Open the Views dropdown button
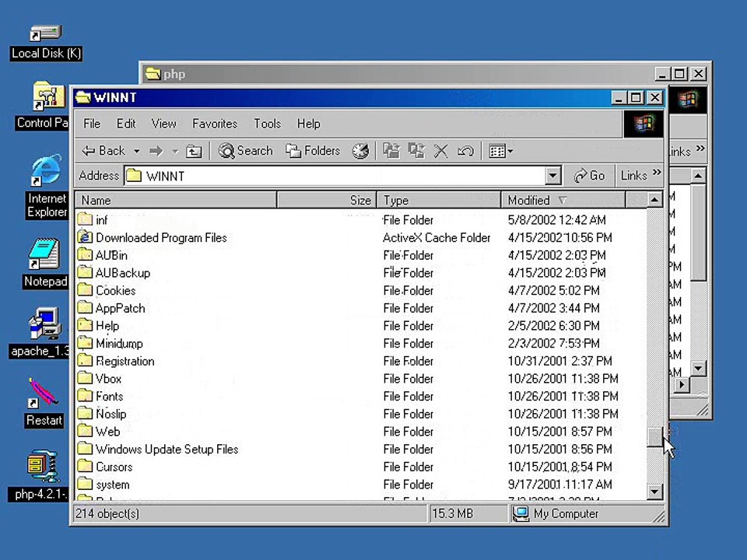The height and width of the screenshot is (560, 747). (500, 152)
